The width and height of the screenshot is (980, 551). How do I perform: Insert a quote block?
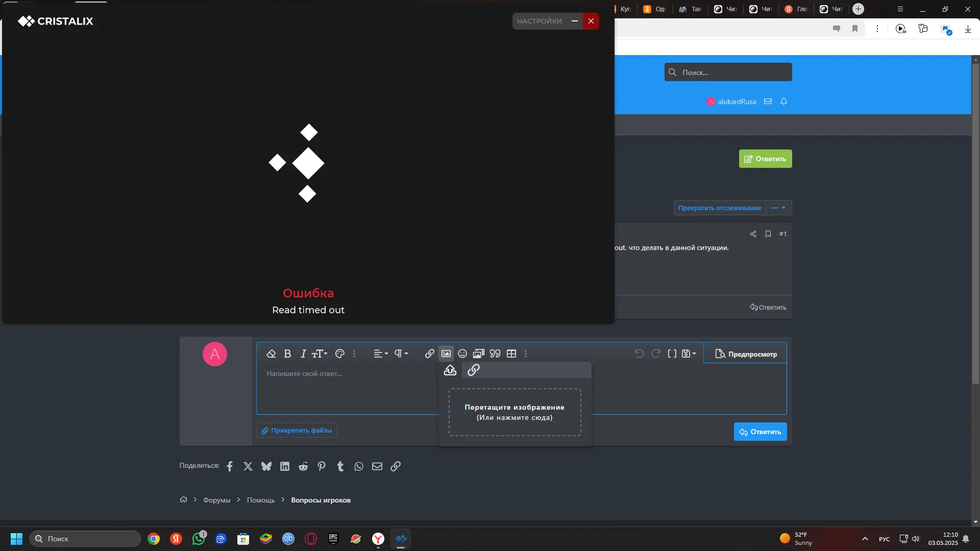(495, 354)
